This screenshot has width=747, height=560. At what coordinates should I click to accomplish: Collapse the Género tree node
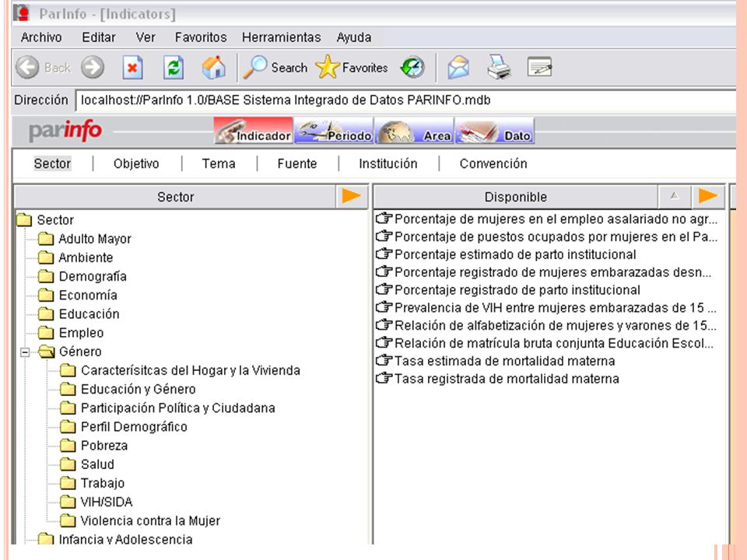pos(25,352)
